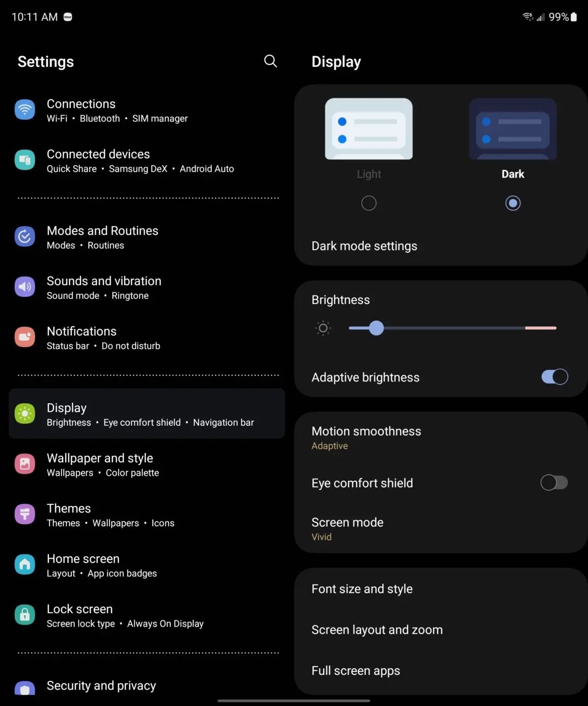Toggle off Adaptive brightness
The width and height of the screenshot is (588, 706).
(554, 377)
